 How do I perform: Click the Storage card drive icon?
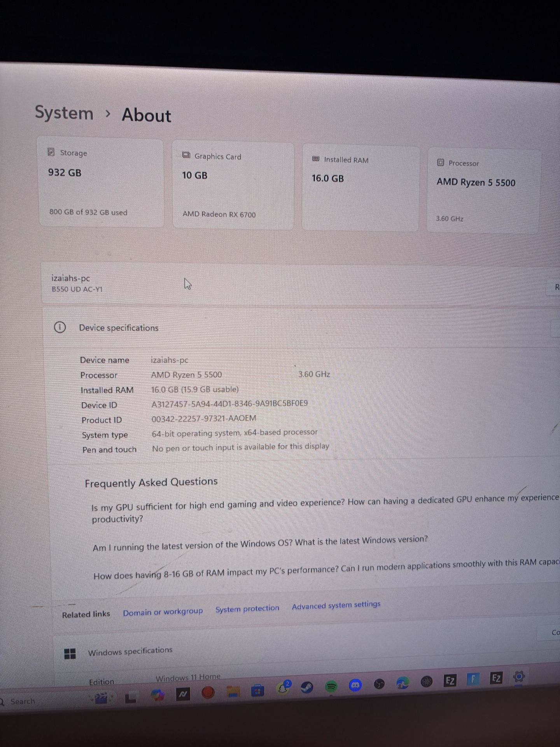[51, 152]
